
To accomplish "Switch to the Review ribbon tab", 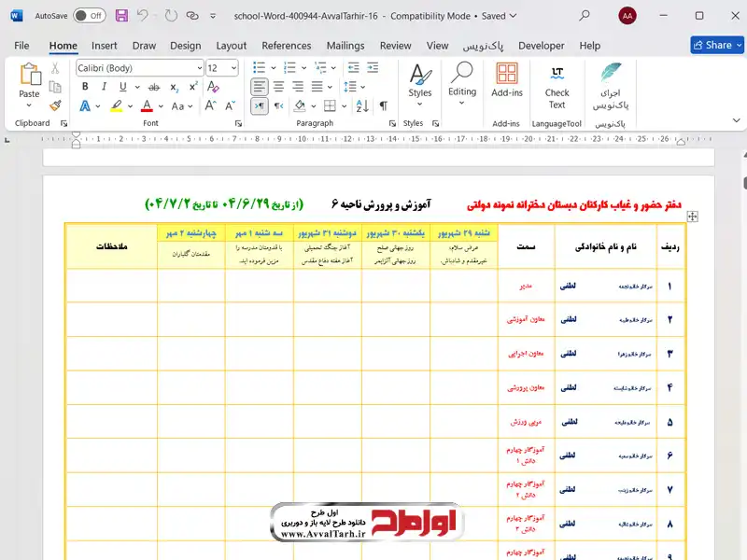I will 395,45.
